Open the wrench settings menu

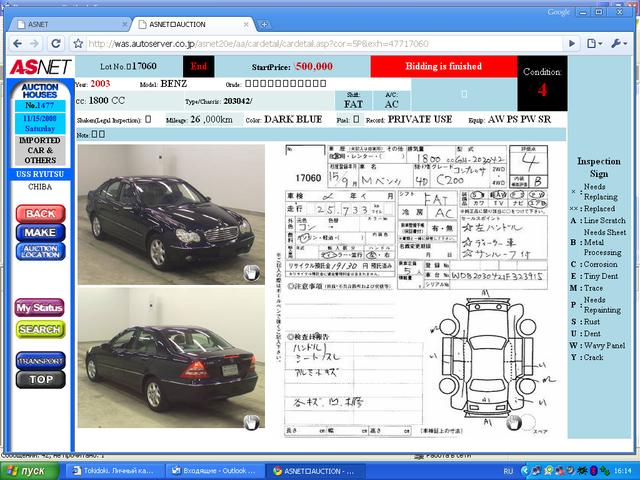[x=619, y=43]
